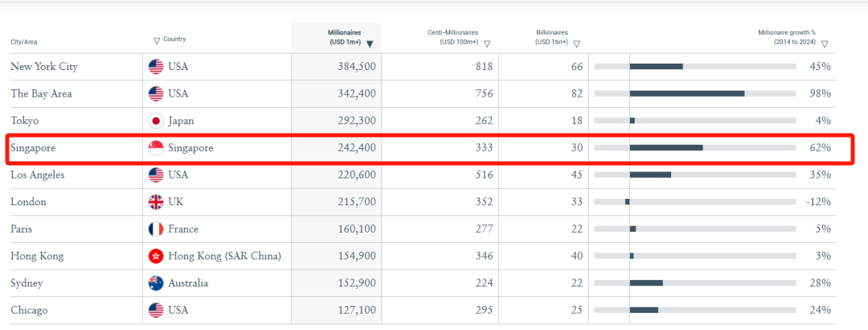
Task: Click the USA flag in Los Angeles row
Action: [x=156, y=175]
